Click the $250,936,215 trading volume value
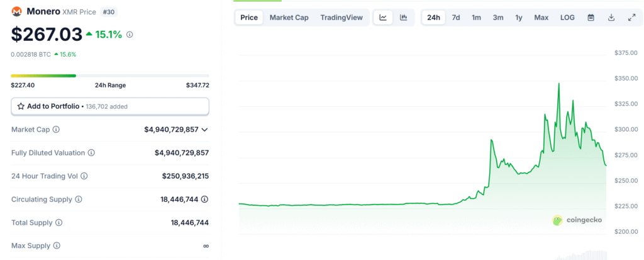644x260 pixels. click(186, 176)
